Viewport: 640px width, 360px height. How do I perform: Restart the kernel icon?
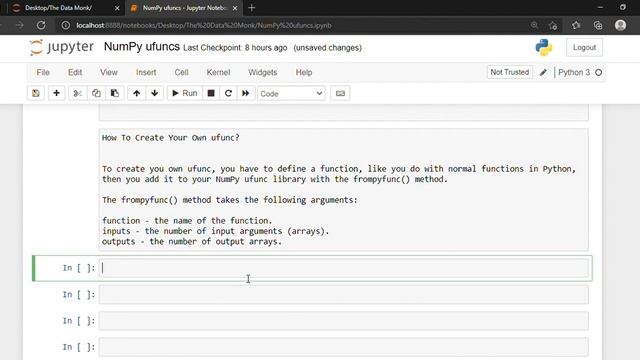[228, 93]
